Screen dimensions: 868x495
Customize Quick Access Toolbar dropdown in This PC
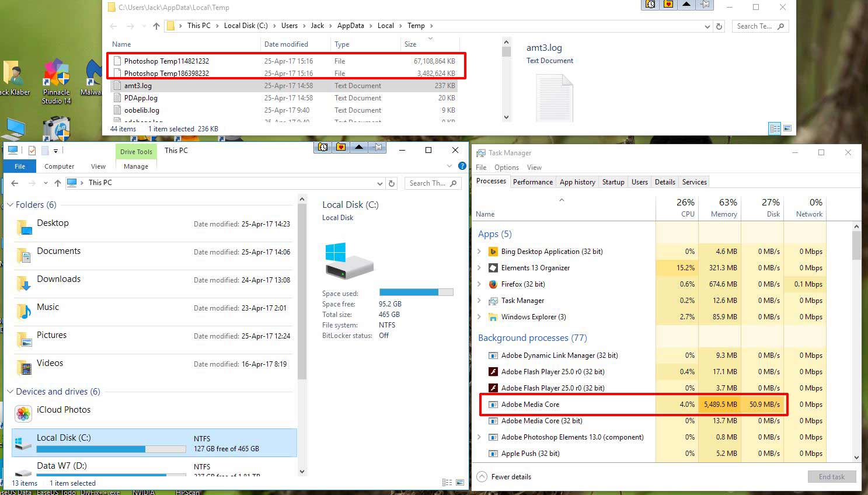click(55, 151)
